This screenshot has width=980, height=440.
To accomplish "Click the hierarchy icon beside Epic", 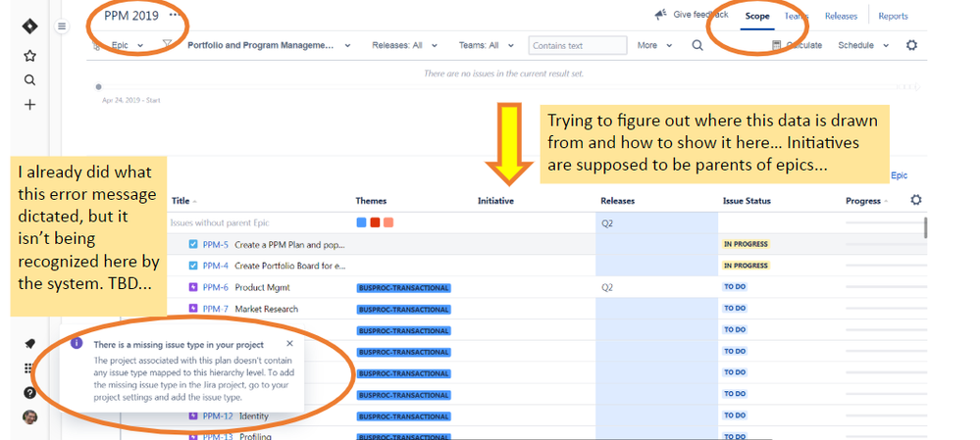I will pyautogui.click(x=96, y=45).
